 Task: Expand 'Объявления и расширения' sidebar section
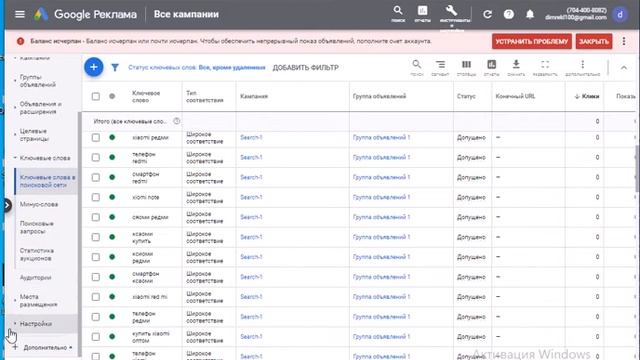point(15,108)
